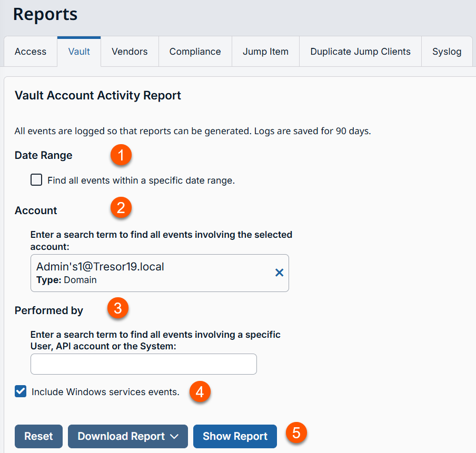Select the Vault tab
This screenshot has width=476, height=453.
tap(79, 52)
